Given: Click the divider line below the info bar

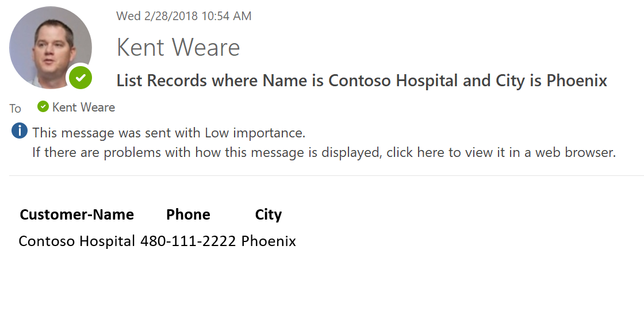Looking at the screenshot, I should pyautogui.click(x=322, y=175).
